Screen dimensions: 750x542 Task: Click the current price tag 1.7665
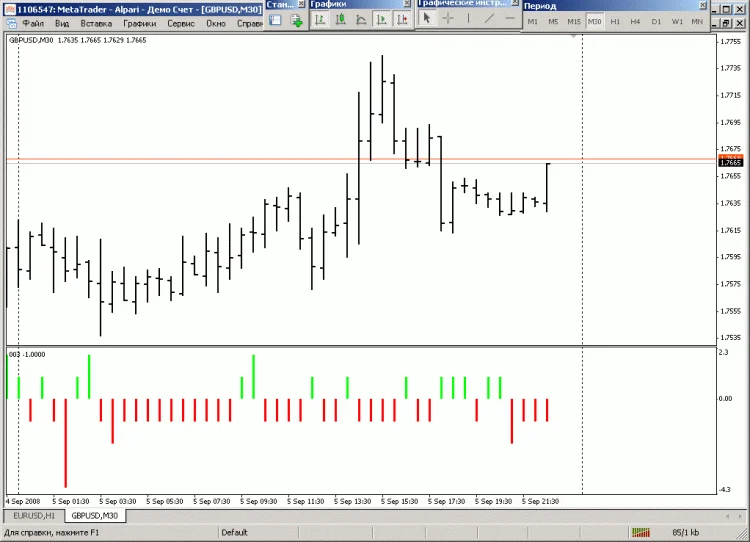(x=731, y=163)
